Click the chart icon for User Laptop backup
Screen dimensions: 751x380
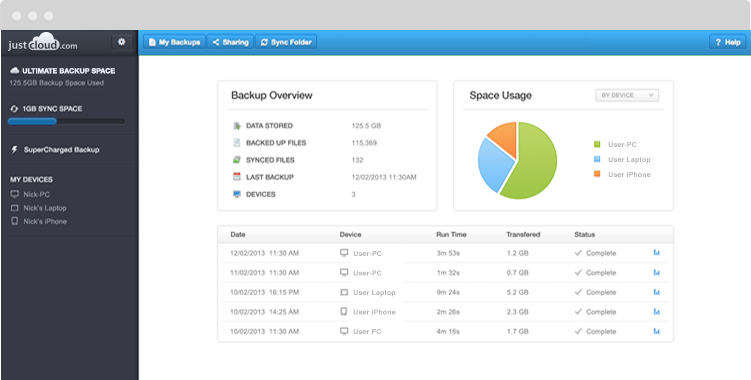656,292
